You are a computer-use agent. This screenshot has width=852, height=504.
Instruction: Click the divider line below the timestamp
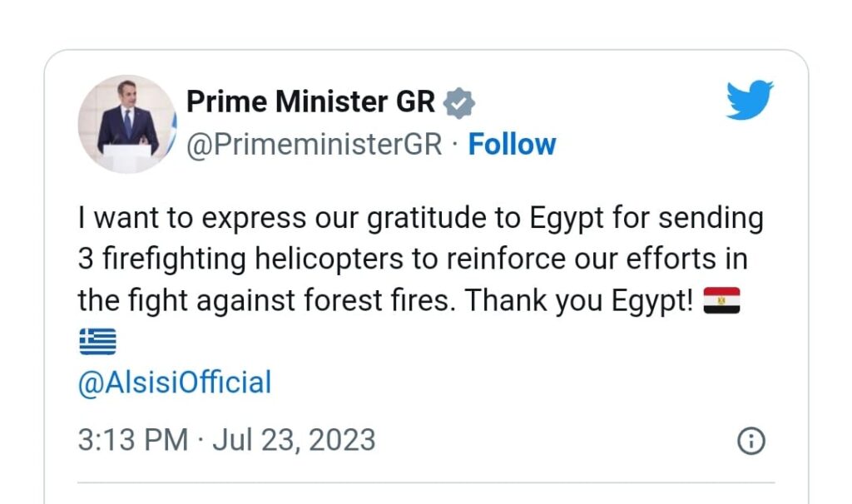[426, 482]
